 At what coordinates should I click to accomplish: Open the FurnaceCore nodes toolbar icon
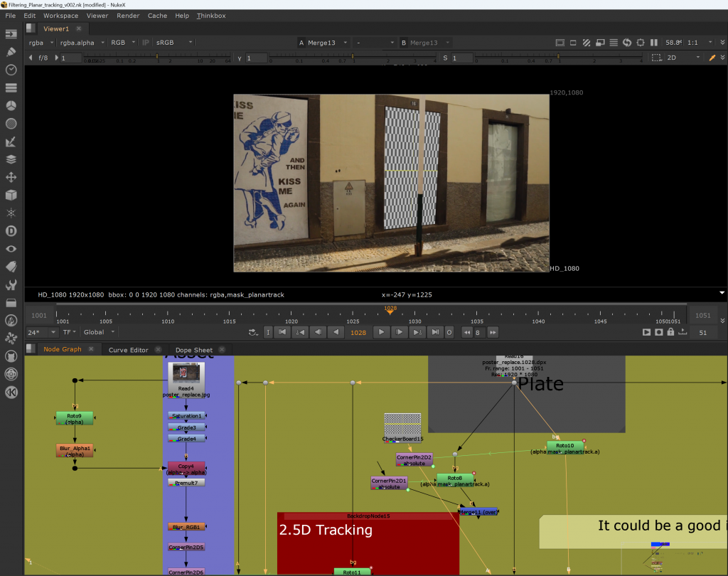[x=11, y=321]
